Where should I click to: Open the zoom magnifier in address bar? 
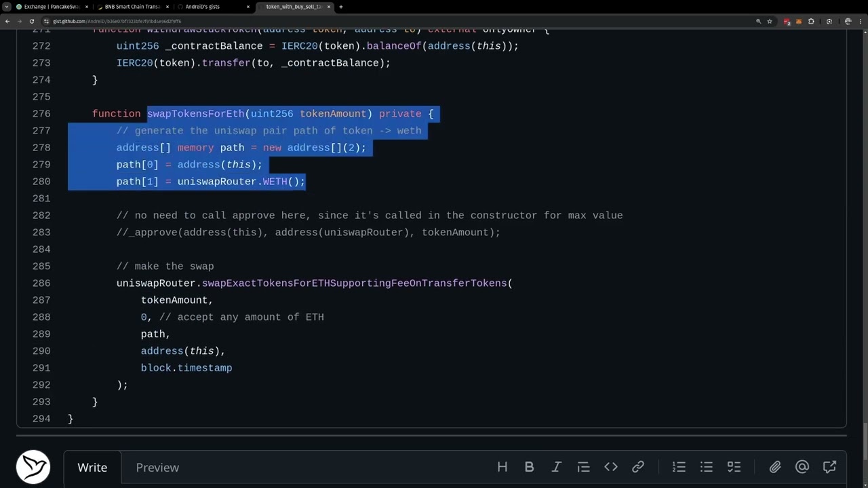pyautogui.click(x=758, y=21)
